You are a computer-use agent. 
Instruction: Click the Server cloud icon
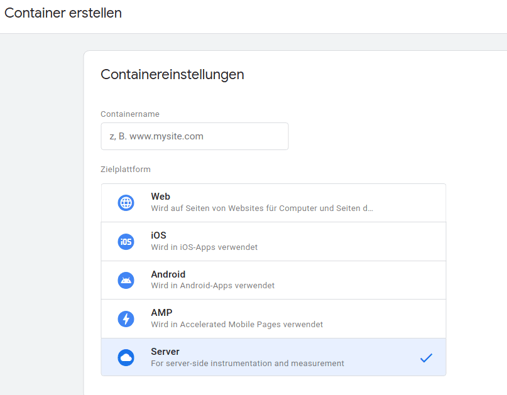(x=126, y=358)
